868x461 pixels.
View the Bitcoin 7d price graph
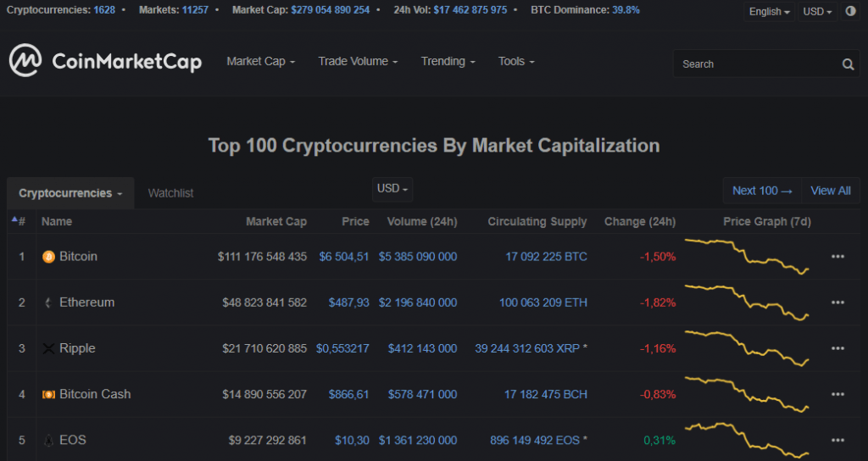coord(748,257)
